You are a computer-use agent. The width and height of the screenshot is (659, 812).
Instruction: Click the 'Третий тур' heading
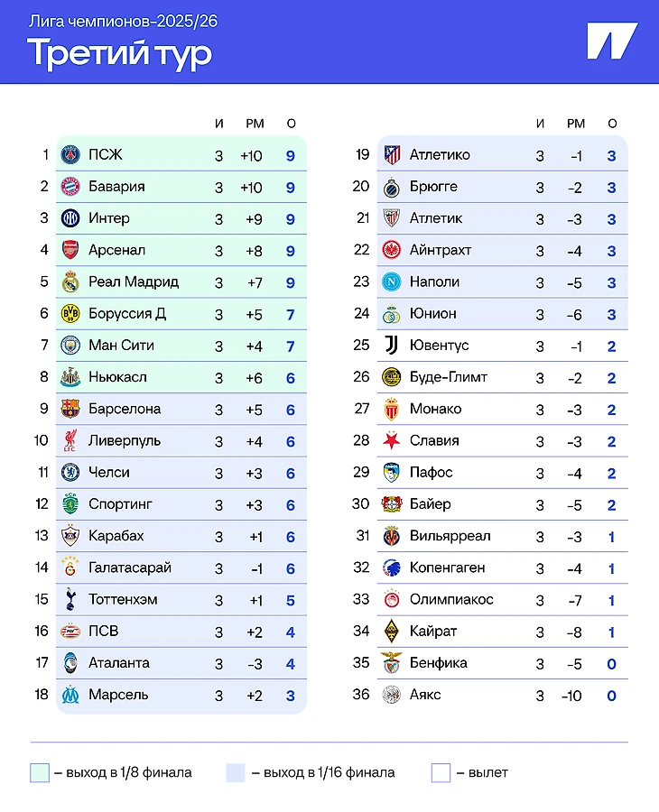click(120, 52)
